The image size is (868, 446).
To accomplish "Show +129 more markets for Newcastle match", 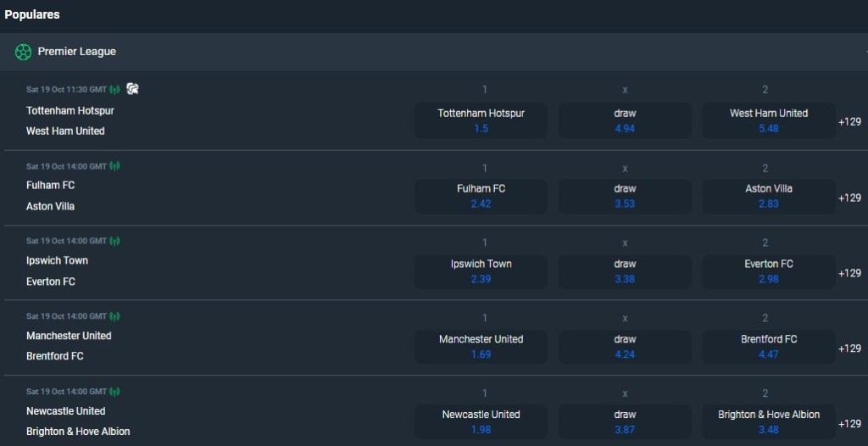I will coord(849,424).
